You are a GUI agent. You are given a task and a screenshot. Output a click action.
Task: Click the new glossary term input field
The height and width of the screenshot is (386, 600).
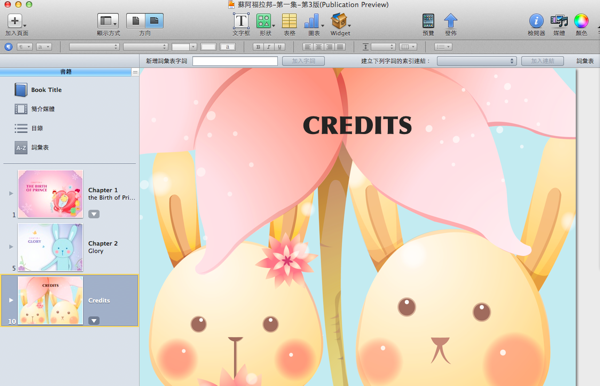(235, 61)
